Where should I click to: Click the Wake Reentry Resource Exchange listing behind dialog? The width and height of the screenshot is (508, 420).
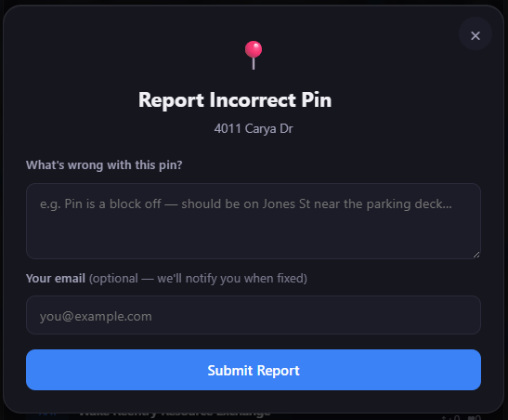pos(175,413)
